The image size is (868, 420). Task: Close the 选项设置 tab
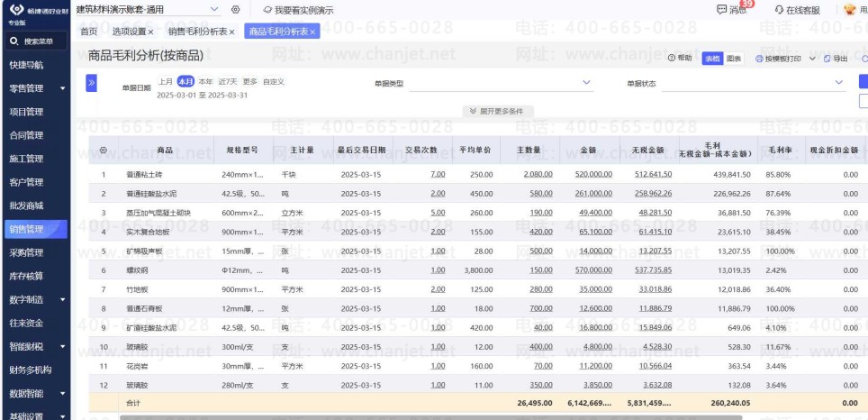[150, 32]
